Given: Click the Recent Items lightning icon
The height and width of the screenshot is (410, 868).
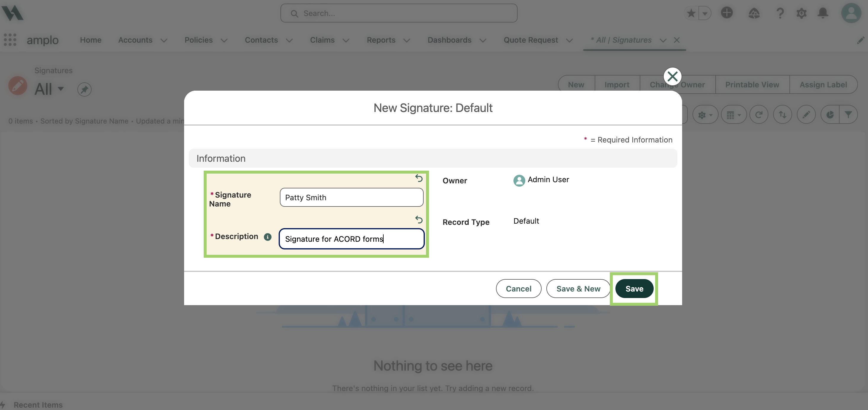Looking at the screenshot, I should tap(3, 405).
